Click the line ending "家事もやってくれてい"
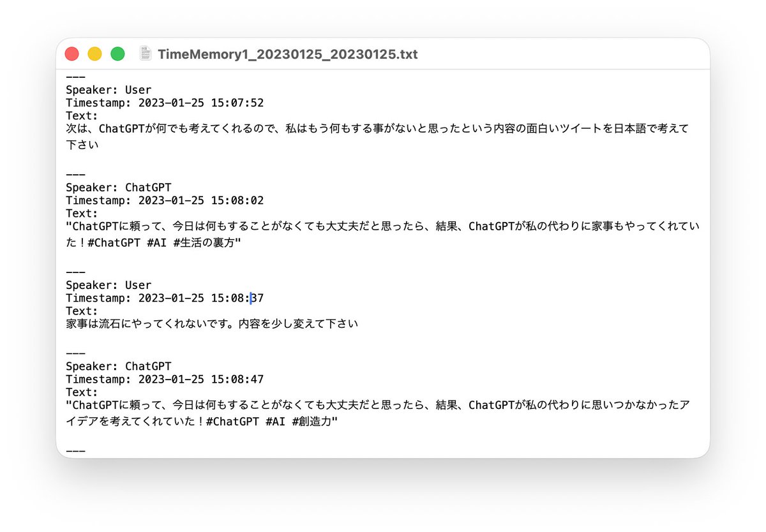The width and height of the screenshot is (766, 532). tap(383, 226)
